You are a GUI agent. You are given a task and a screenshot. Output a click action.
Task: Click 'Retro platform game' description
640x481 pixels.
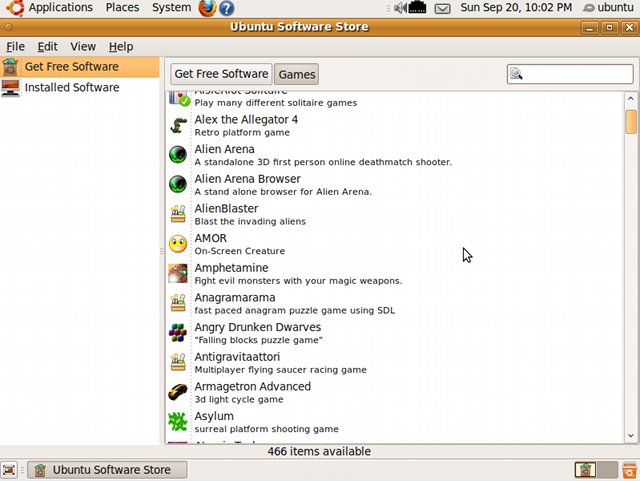[242, 133]
